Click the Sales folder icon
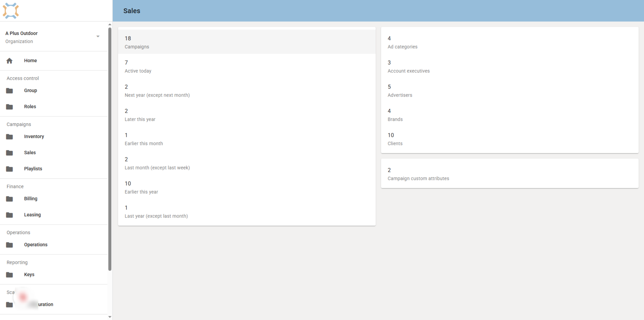Screen dimensions: 644x320 pyautogui.click(x=9, y=153)
